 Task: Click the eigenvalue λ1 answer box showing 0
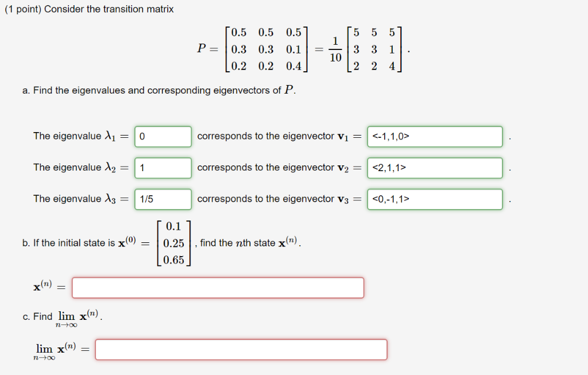tap(163, 137)
